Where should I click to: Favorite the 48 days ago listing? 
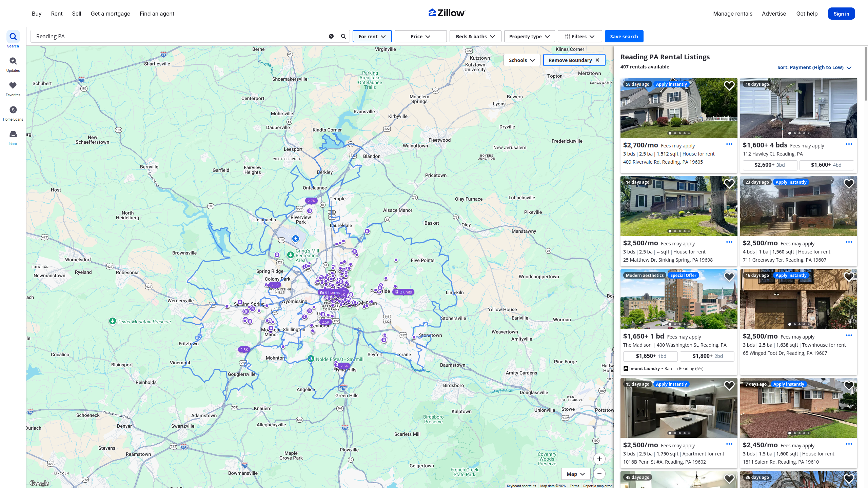pyautogui.click(x=729, y=479)
